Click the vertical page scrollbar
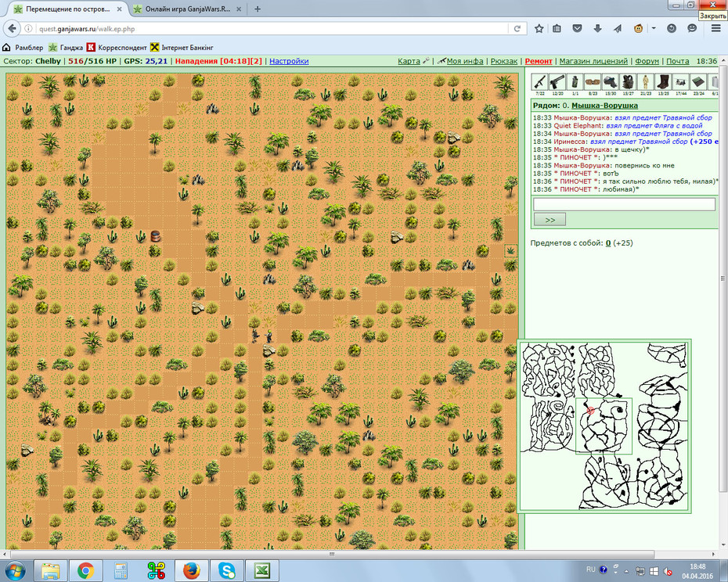728x582 pixels. pyautogui.click(x=723, y=278)
